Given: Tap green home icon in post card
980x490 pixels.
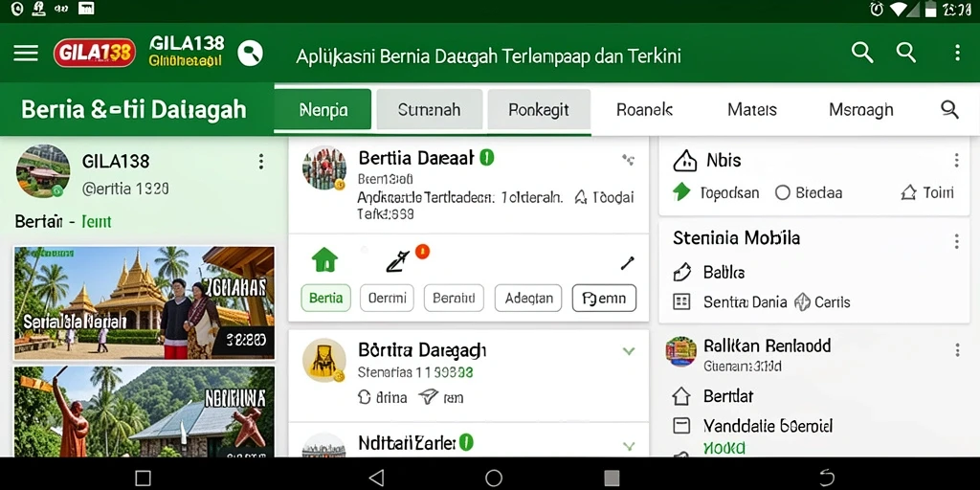Looking at the screenshot, I should coord(324,259).
